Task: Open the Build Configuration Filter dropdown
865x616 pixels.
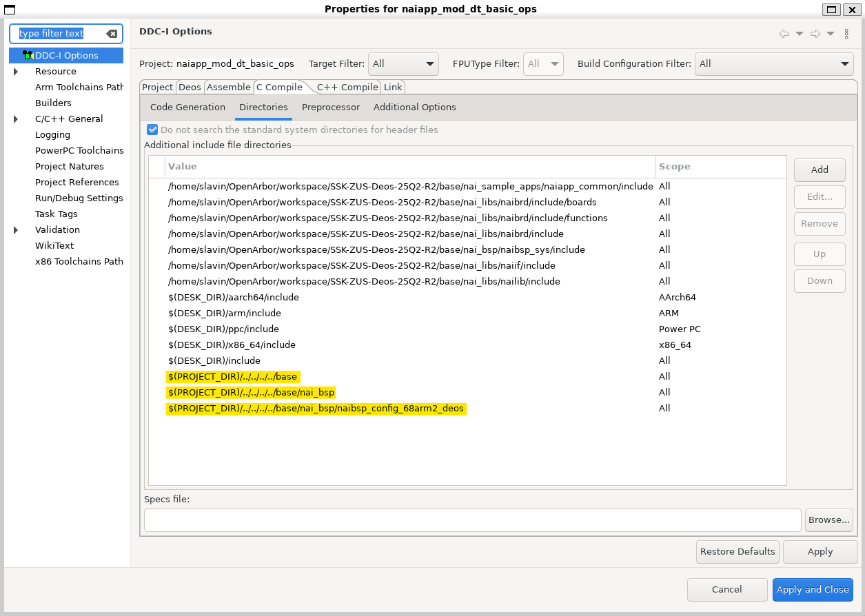Action: (774, 63)
